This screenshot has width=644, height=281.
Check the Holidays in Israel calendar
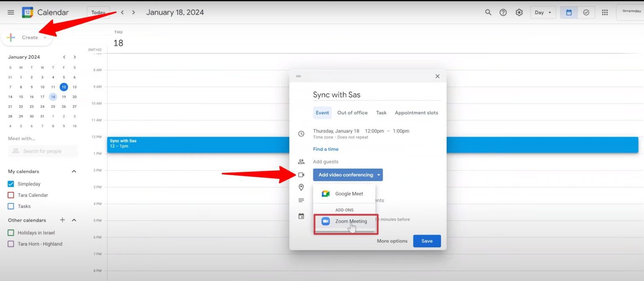(x=10, y=232)
